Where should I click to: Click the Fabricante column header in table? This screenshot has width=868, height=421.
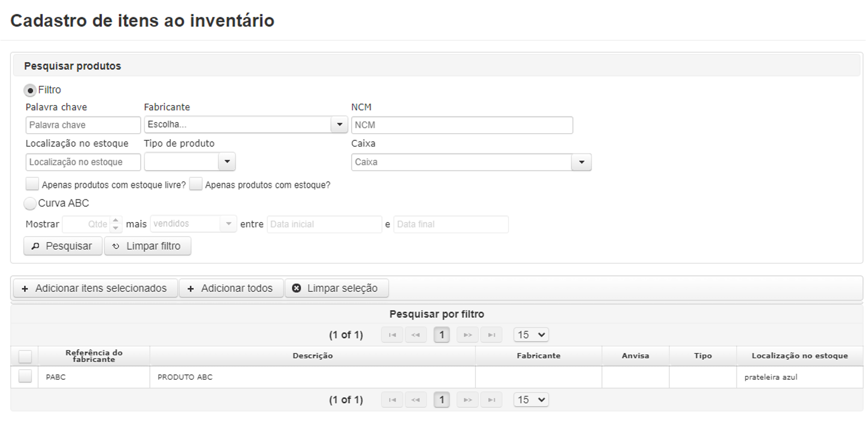[538, 356]
